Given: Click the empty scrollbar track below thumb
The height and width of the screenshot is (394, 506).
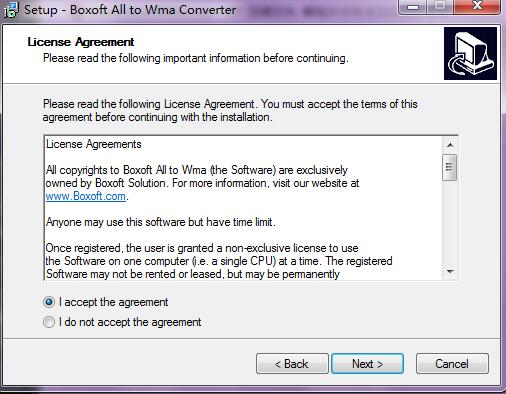Looking at the screenshot, I should (450, 223).
